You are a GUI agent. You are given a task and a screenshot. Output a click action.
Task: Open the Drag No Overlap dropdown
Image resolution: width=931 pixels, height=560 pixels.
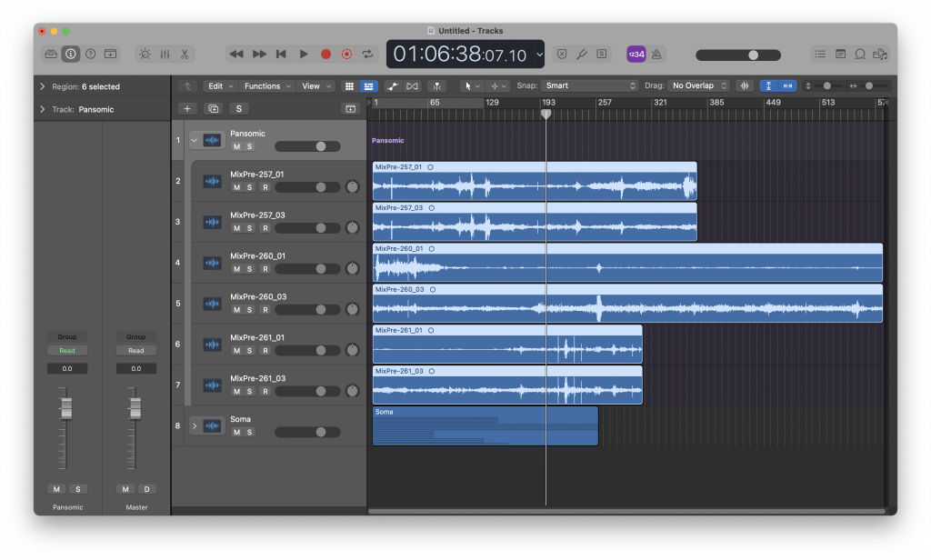click(699, 86)
